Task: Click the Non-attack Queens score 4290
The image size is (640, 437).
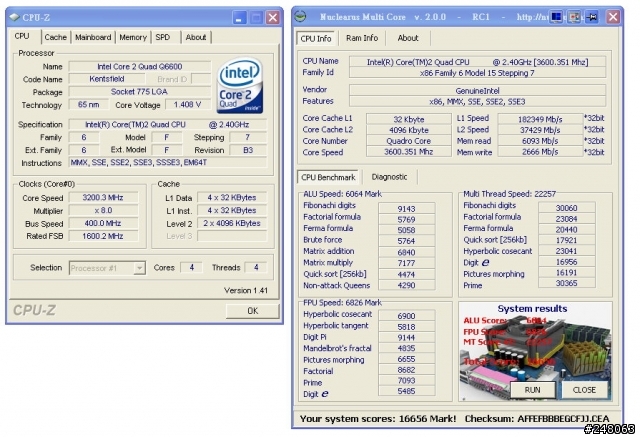Action: pos(407,285)
